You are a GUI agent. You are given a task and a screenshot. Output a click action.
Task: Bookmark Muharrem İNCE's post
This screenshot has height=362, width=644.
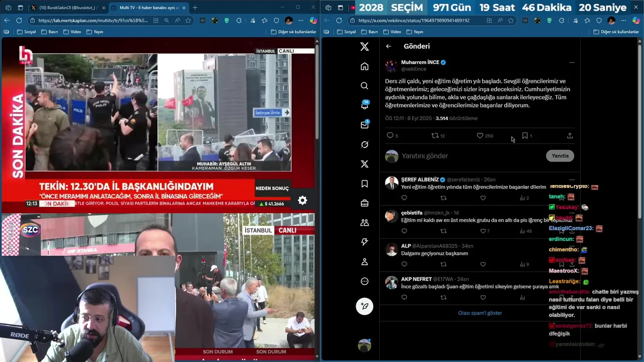tap(525, 136)
